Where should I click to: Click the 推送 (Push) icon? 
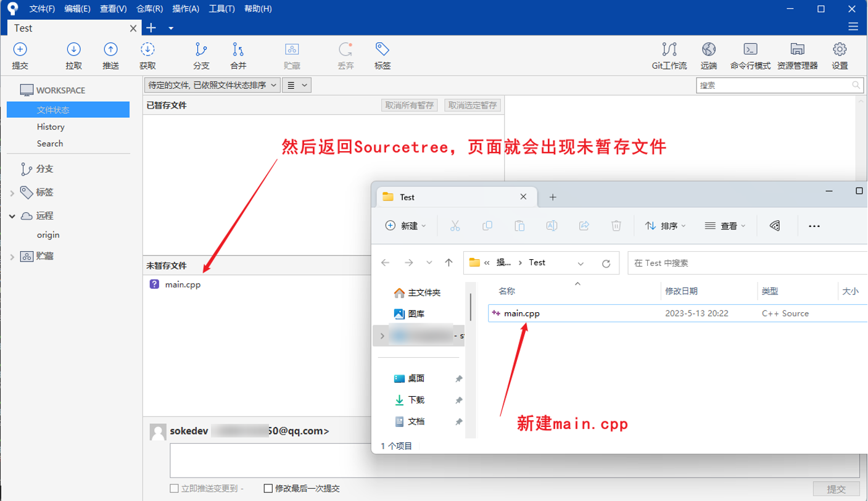[110, 55]
